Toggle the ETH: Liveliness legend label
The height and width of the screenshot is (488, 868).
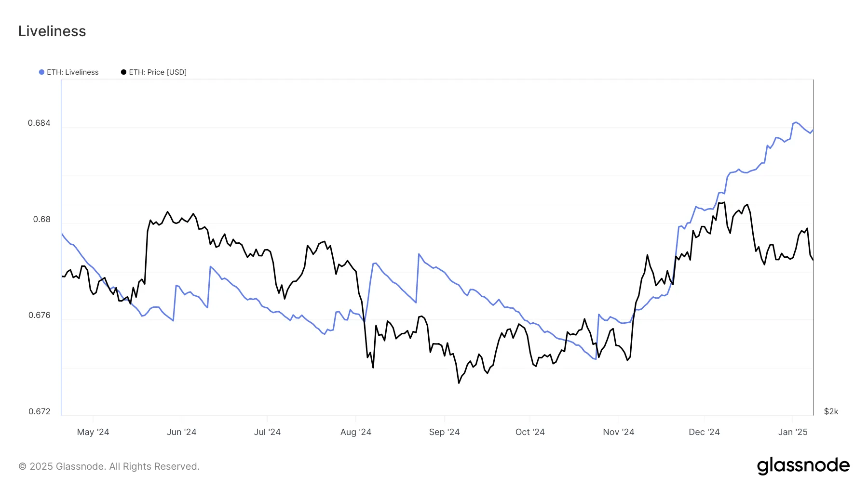pos(72,72)
